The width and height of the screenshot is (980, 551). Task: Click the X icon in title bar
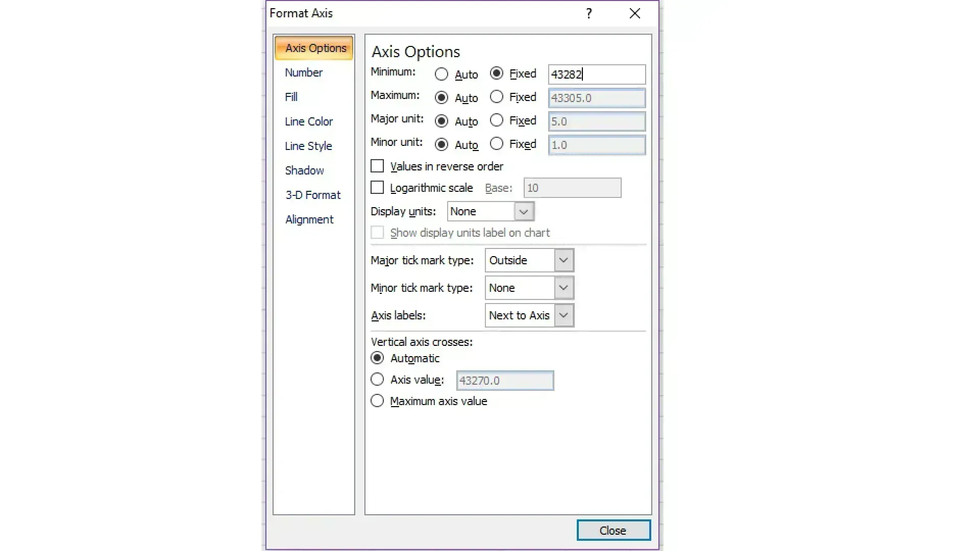[634, 13]
